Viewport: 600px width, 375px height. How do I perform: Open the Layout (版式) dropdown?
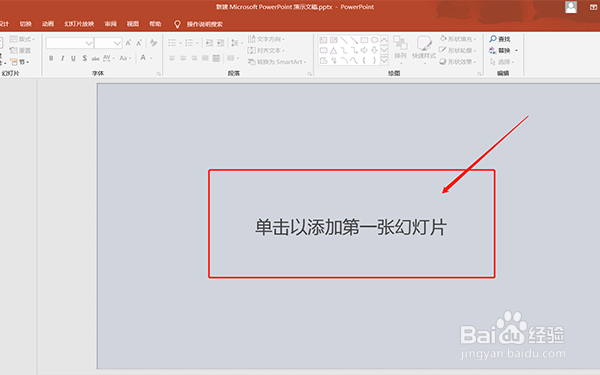[22, 39]
